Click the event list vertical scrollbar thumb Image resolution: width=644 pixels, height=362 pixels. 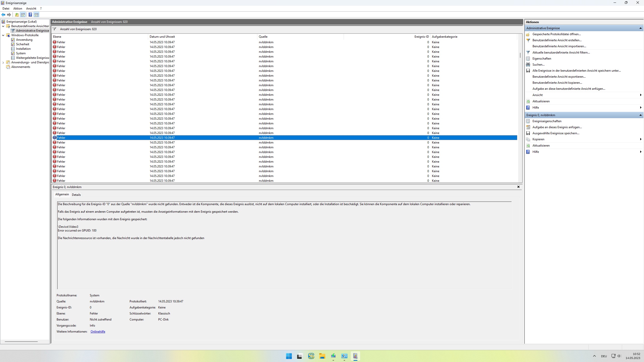[520, 55]
